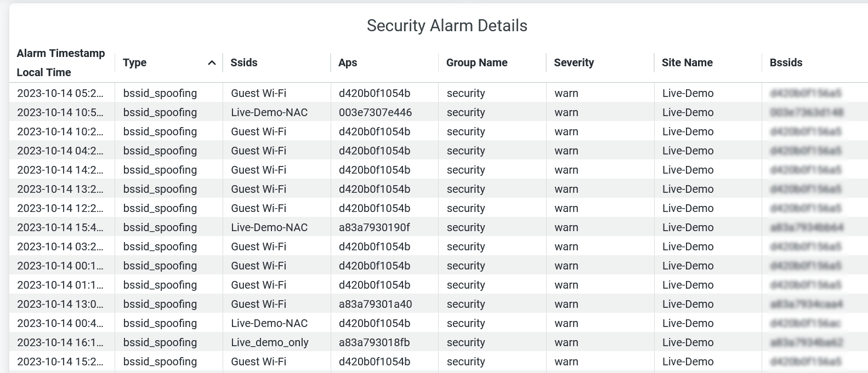This screenshot has width=868, height=373.
Task: Select the Live_demo_only SSID cell
Action: (269, 342)
